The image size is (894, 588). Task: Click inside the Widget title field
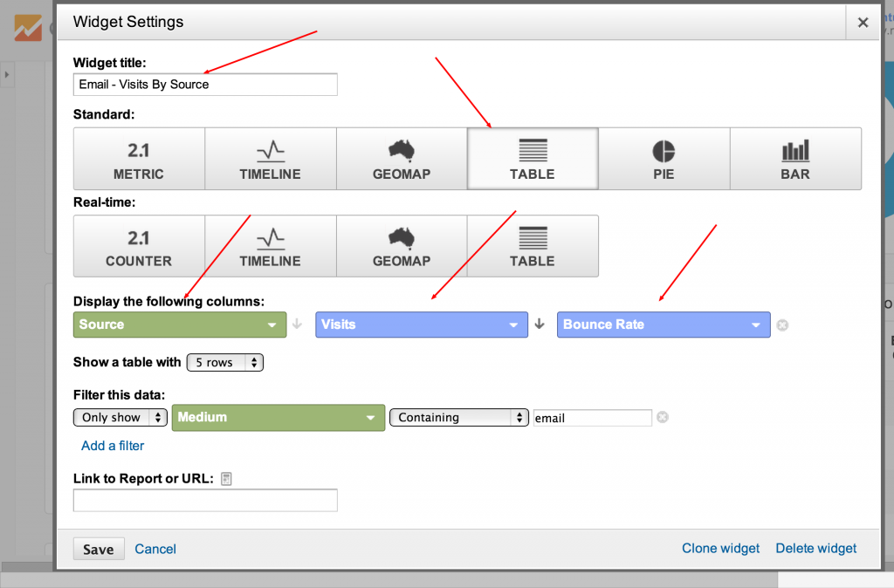click(204, 84)
